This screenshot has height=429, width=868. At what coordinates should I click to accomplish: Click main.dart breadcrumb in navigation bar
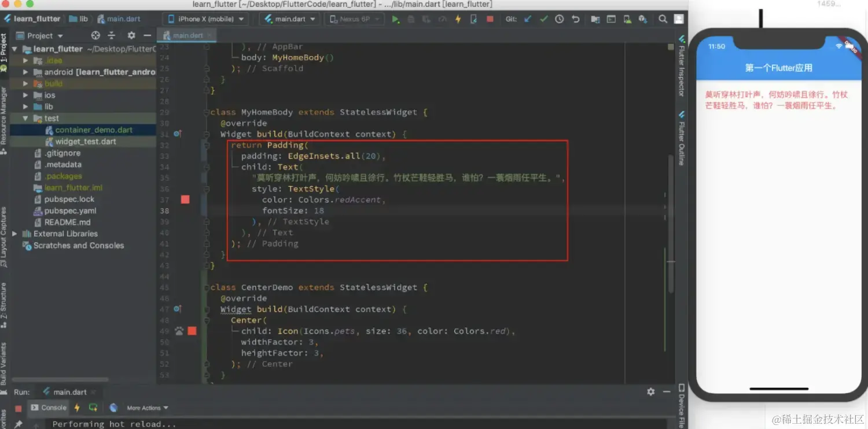[119, 19]
